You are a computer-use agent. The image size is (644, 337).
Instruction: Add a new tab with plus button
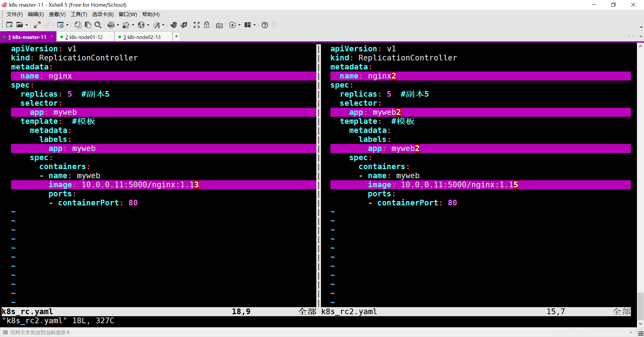point(176,36)
